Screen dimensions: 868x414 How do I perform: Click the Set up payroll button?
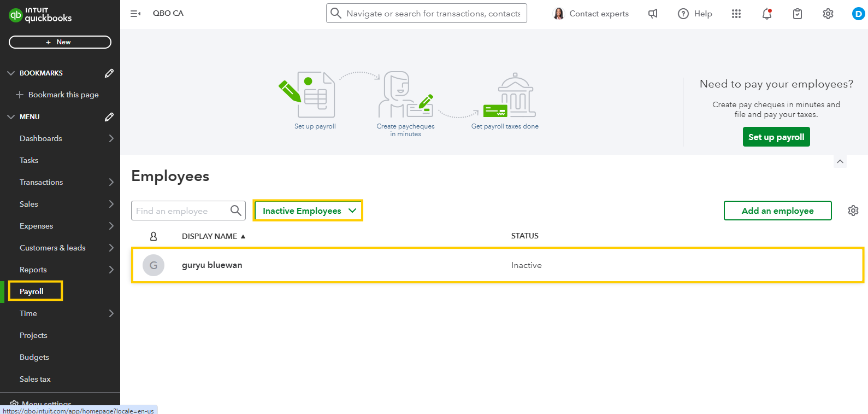point(776,137)
